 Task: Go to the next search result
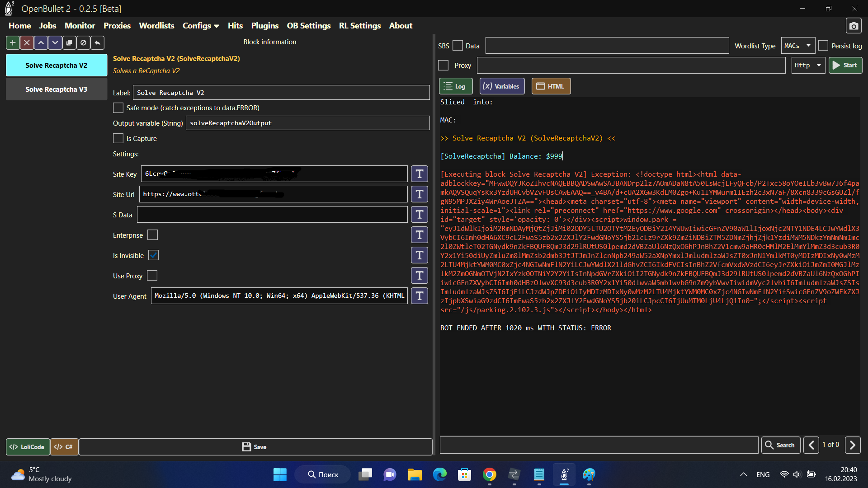pyautogui.click(x=852, y=445)
